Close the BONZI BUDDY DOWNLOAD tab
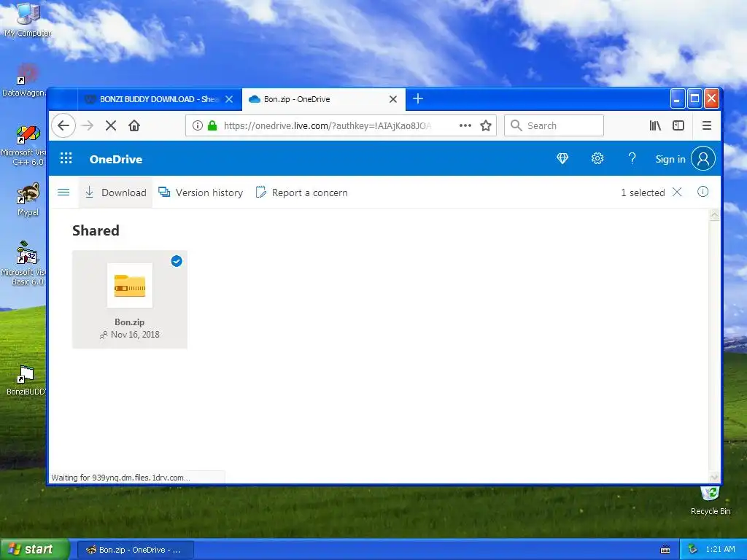 [229, 99]
